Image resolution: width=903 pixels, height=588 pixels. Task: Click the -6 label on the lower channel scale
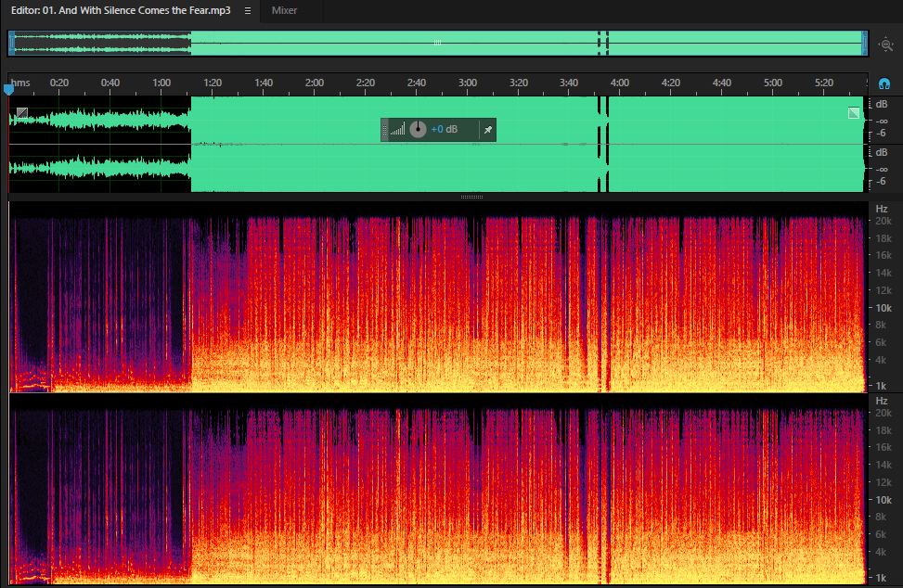pos(881,182)
